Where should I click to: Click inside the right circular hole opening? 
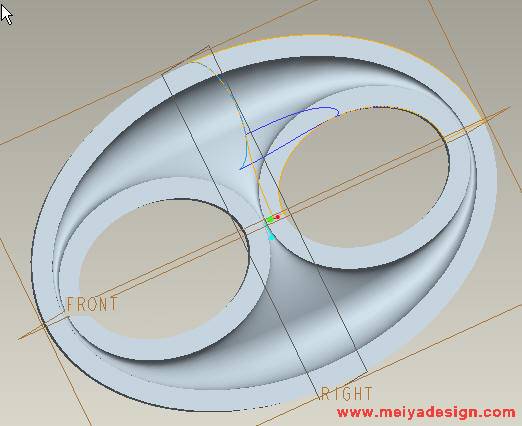363,177
